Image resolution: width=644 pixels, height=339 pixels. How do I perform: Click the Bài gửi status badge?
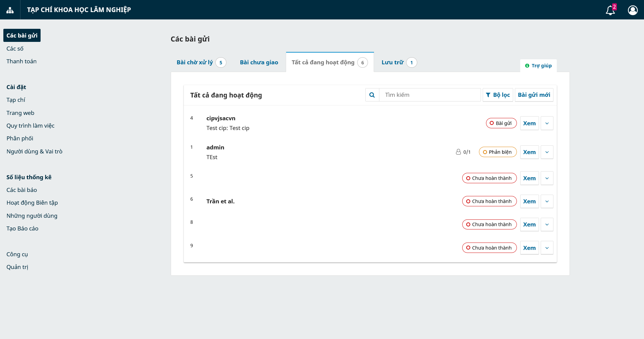501,123
